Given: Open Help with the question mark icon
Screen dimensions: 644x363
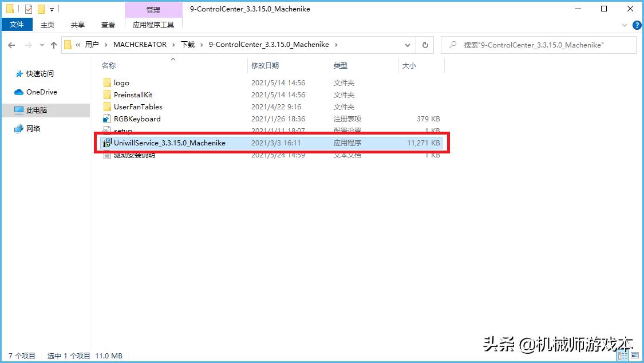Looking at the screenshot, I should [x=637, y=25].
